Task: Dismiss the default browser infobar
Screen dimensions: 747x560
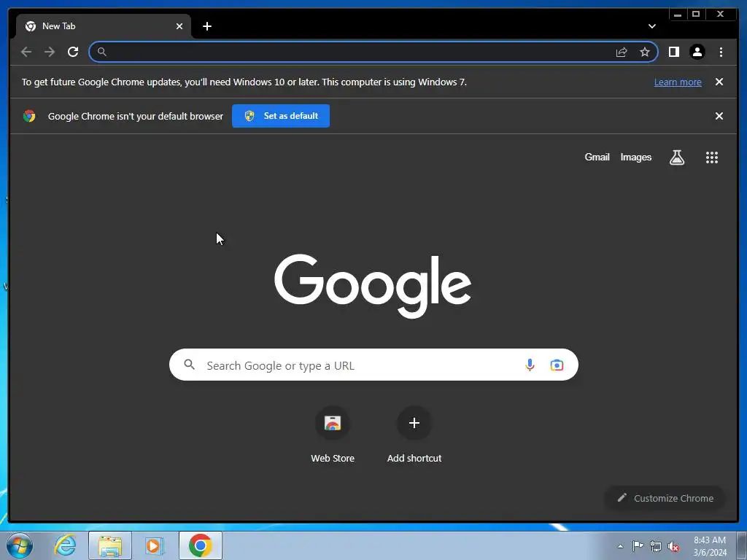Action: (x=719, y=116)
